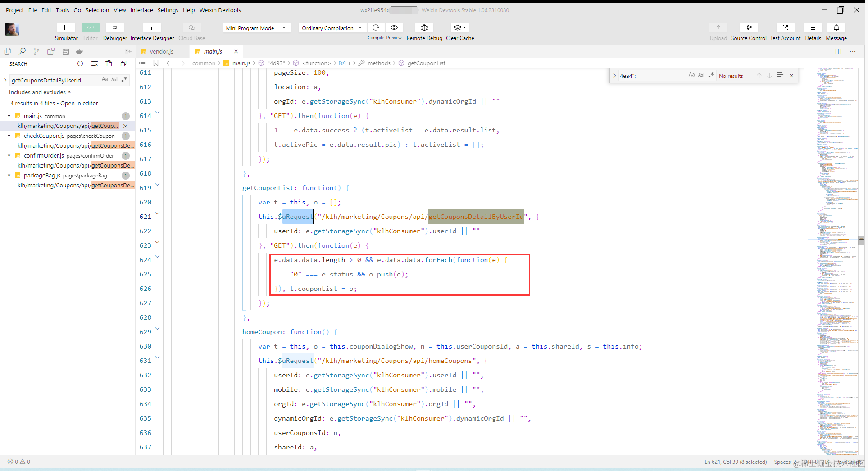Screen dimensions: 868x471
Task: Toggle regular expression in sidebar search
Action: point(124,79)
